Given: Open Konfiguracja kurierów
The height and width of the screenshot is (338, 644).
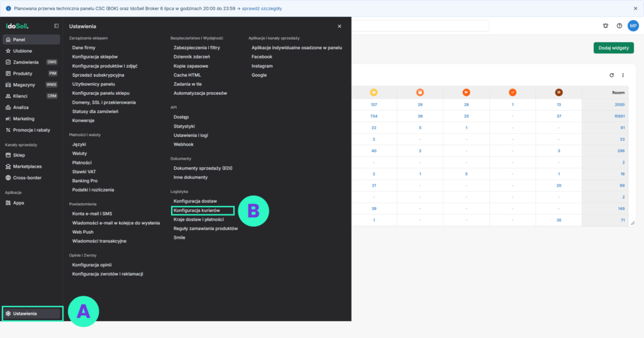Looking at the screenshot, I should (x=197, y=210).
